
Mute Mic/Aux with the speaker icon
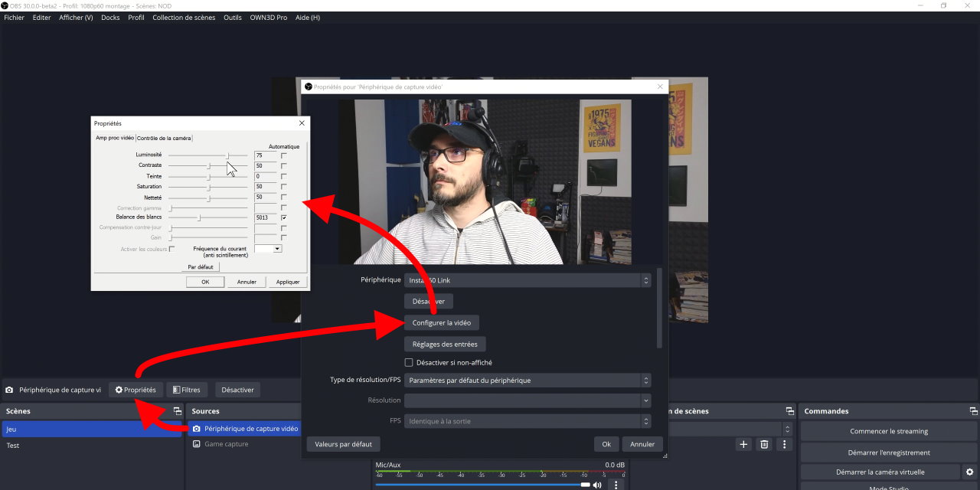597,485
